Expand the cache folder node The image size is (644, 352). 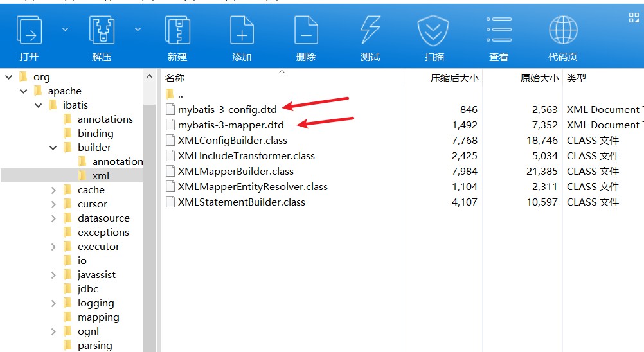[53, 190]
